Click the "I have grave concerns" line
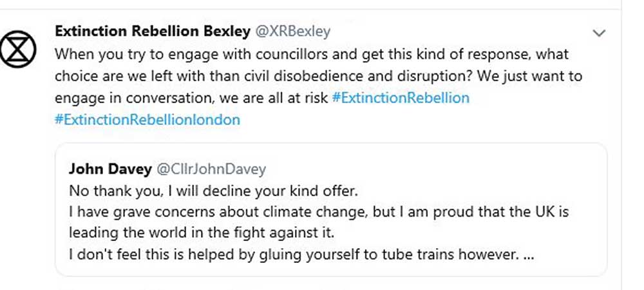644x290 pixels. tap(318, 212)
